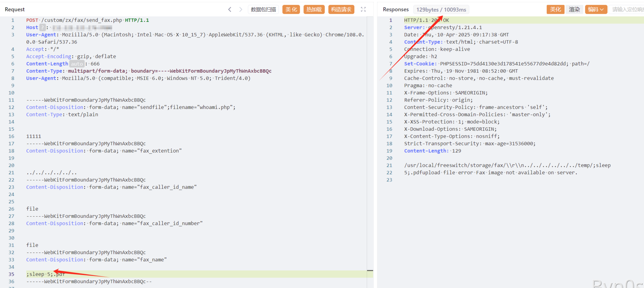Focus the response locate search field

[x=626, y=9]
